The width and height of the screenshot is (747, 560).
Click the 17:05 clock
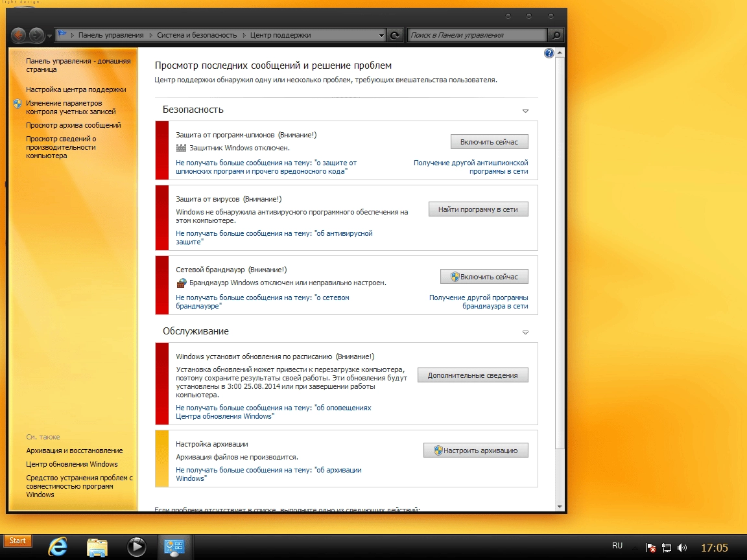pos(715,548)
